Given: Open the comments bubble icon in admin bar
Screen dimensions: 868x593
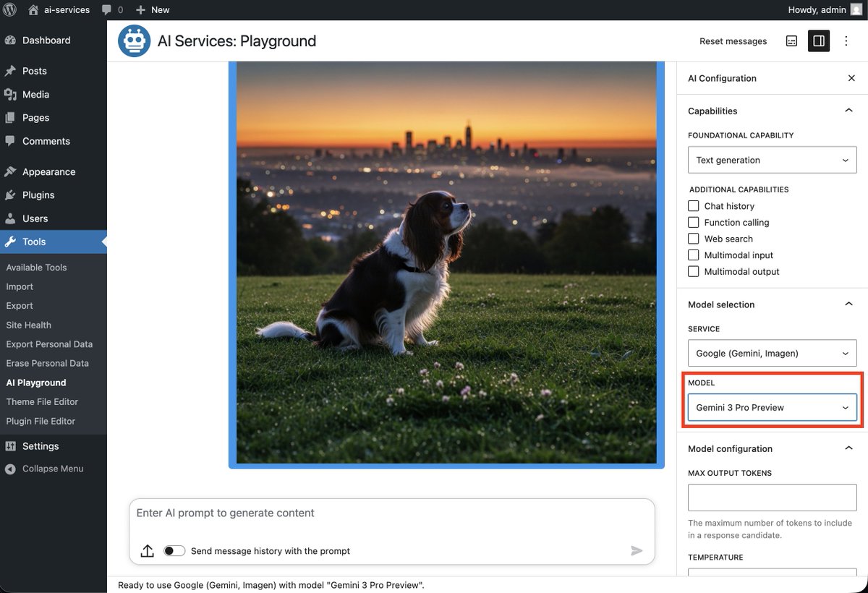Looking at the screenshot, I should 107,9.
